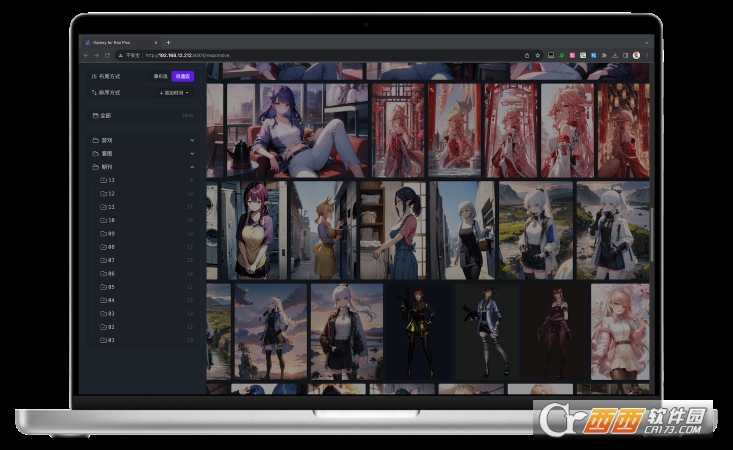
Task: Bookmark this page with the star icon
Action: 538,55
